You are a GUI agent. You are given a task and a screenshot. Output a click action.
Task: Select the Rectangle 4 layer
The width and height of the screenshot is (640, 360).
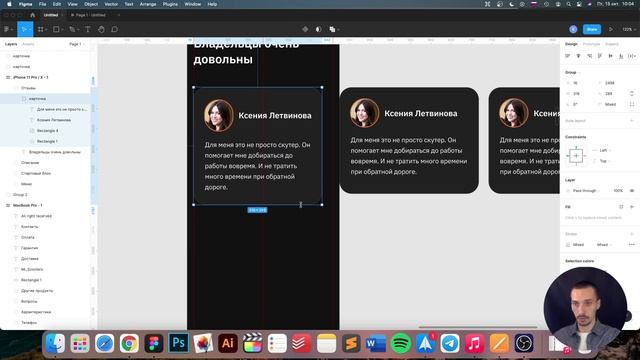pos(47,131)
